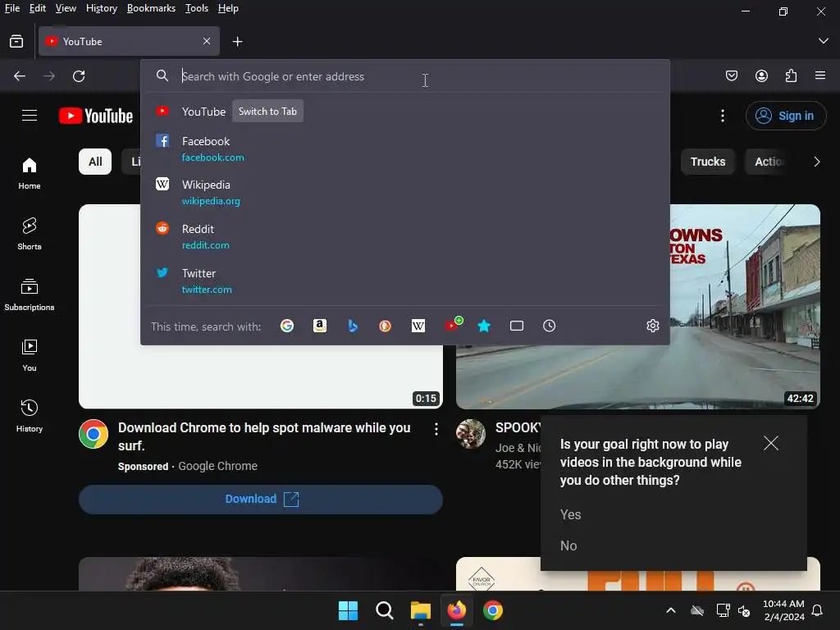This screenshot has width=840, height=630.
Task: Search this time with DuckDuckGo
Action: [x=386, y=326]
